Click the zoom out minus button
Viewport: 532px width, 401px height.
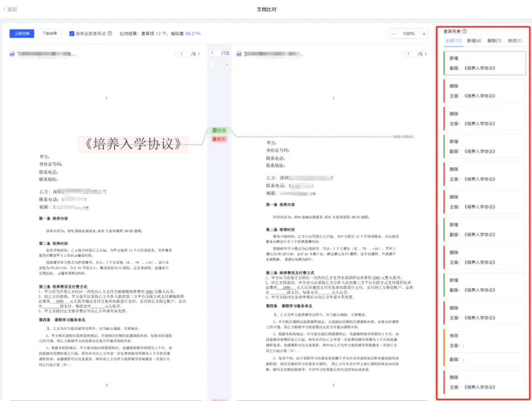coord(394,34)
